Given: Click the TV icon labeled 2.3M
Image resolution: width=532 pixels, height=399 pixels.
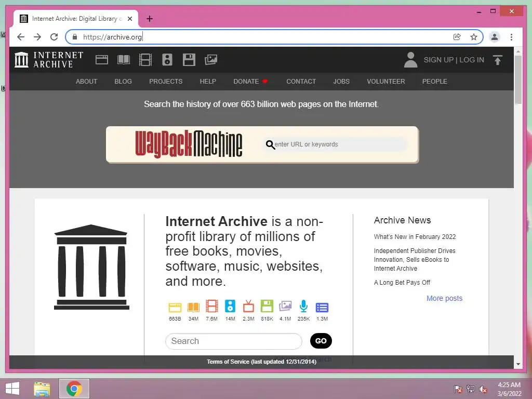Looking at the screenshot, I should click(248, 307).
